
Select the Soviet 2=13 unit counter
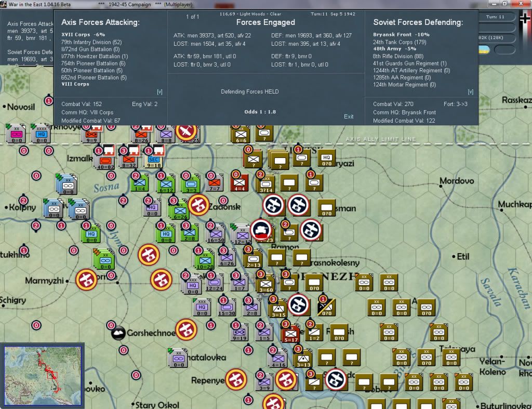pos(254,260)
